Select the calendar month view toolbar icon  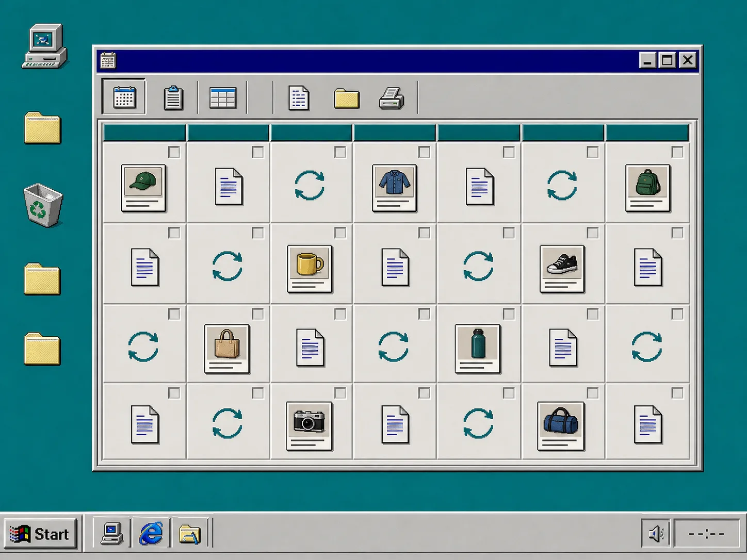pos(124,96)
